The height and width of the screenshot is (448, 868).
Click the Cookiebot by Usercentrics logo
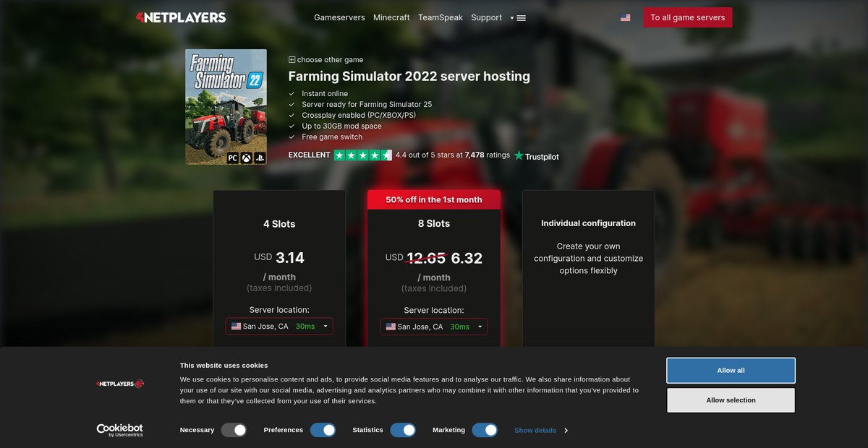coord(120,430)
